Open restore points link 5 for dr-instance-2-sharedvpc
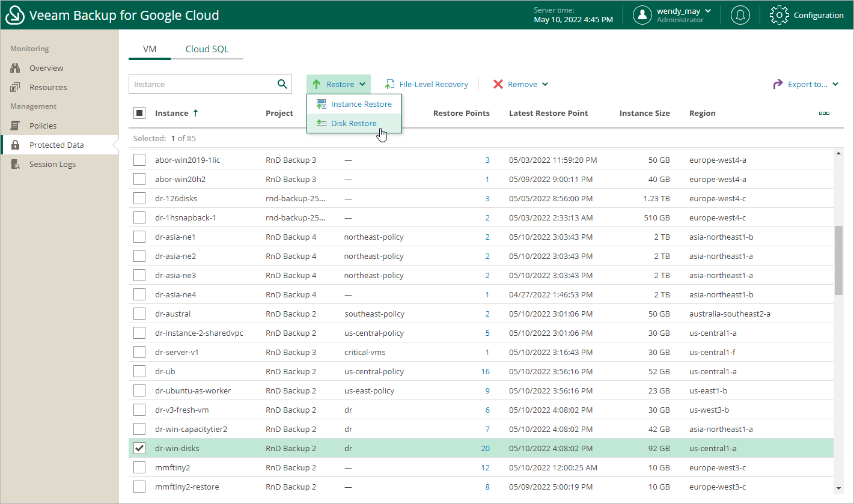854x504 pixels. pos(487,333)
